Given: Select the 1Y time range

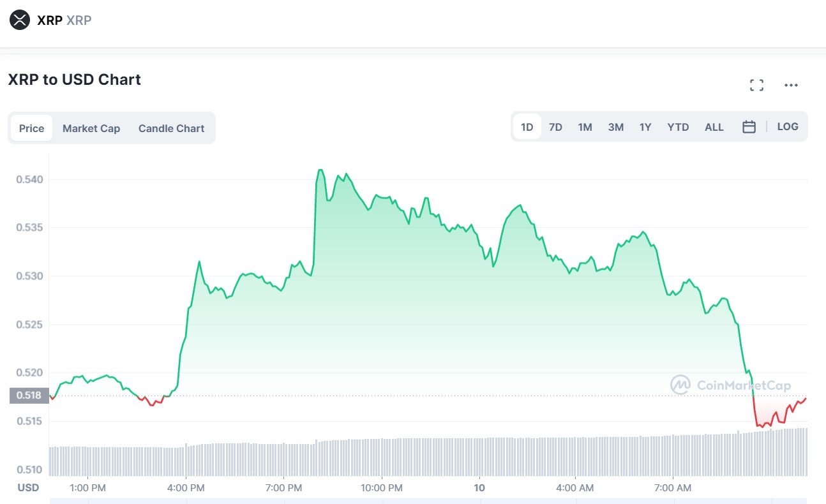Looking at the screenshot, I should 645,127.
